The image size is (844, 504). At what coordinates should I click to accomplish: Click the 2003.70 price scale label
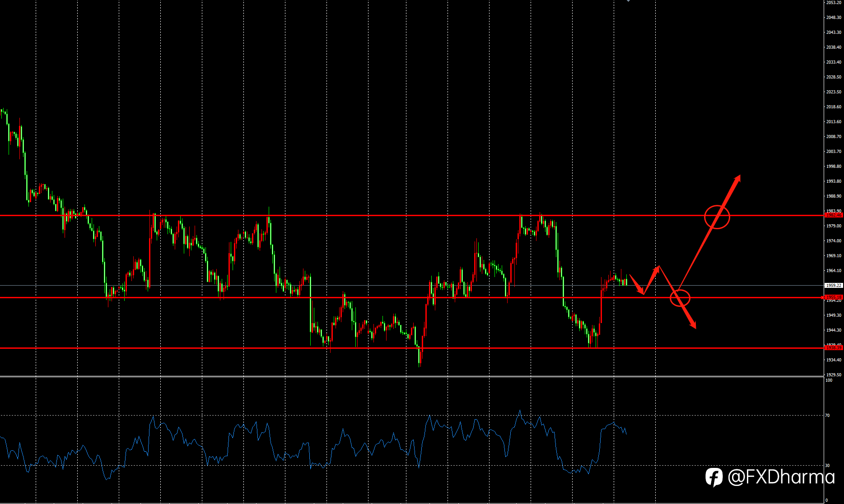click(834, 152)
